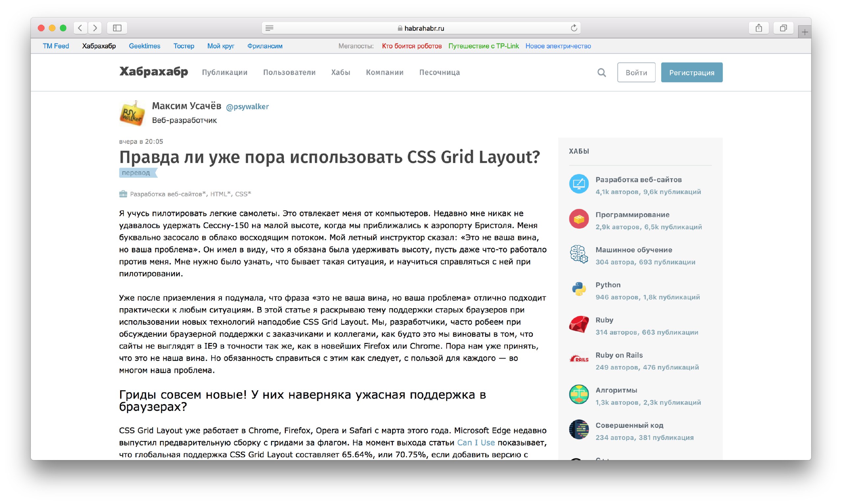The height and width of the screenshot is (504, 842).
Task: Open author avatar of Максим Усачёв
Action: [x=132, y=113]
